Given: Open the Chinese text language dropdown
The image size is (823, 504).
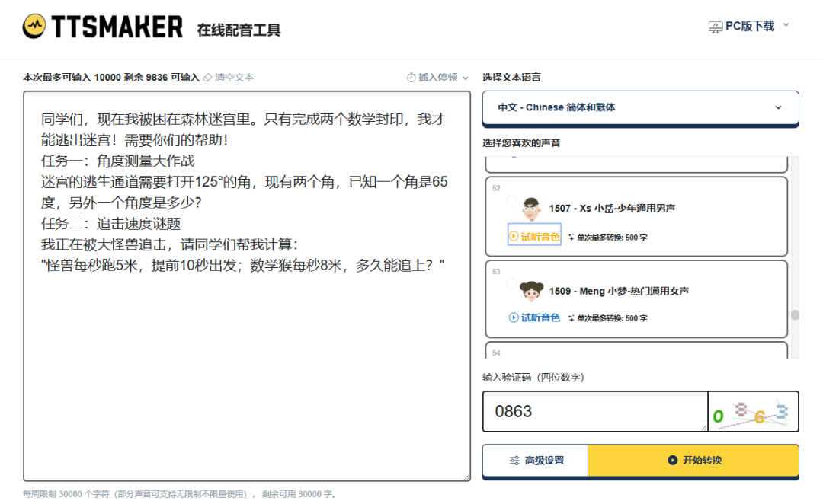Looking at the screenshot, I should [640, 109].
